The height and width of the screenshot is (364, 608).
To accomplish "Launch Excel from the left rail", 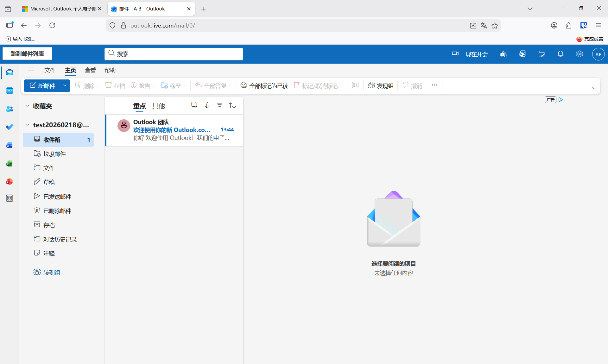I will click(x=9, y=164).
